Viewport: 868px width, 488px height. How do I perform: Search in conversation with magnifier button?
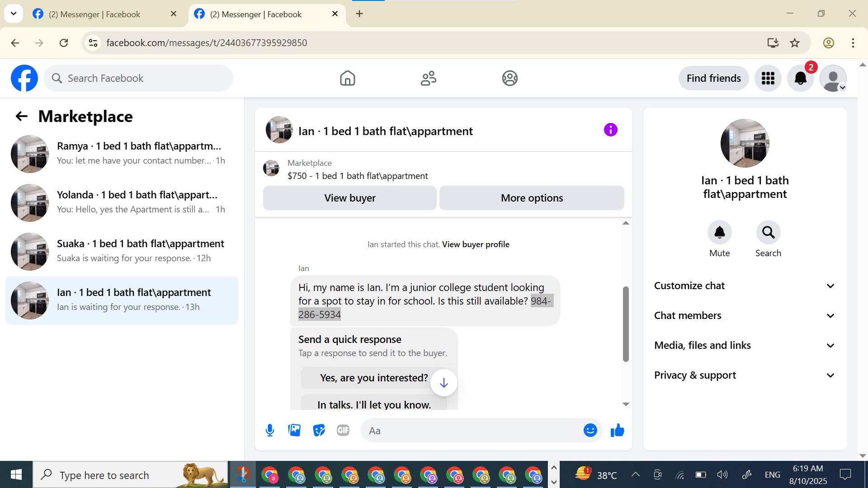[768, 233]
